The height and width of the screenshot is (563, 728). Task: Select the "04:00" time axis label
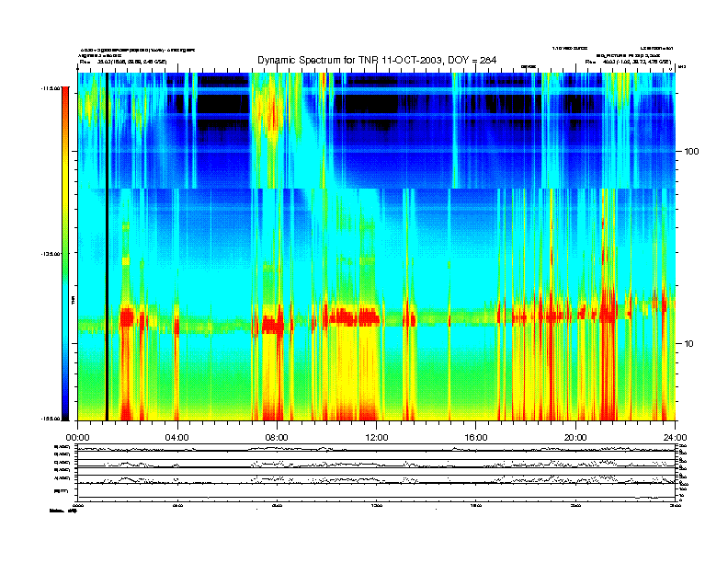(x=177, y=438)
